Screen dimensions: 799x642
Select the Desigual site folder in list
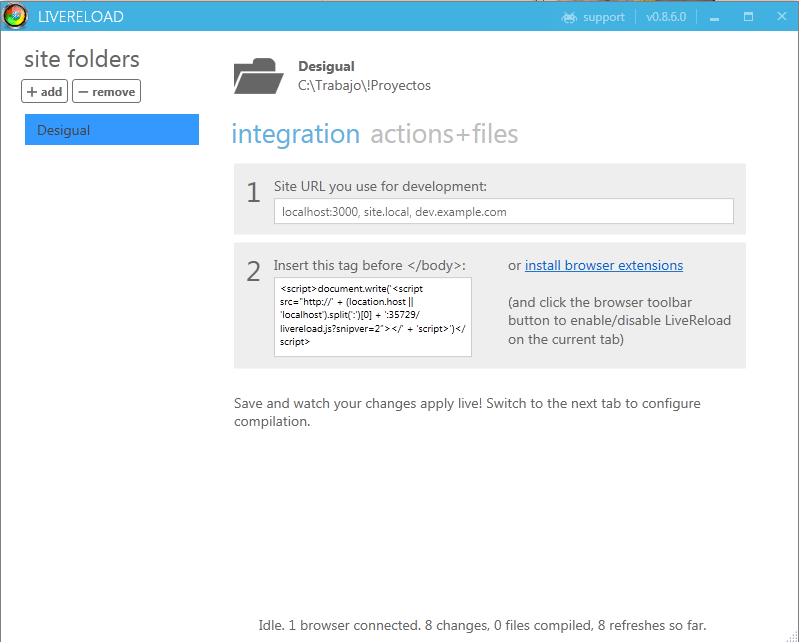coord(112,130)
